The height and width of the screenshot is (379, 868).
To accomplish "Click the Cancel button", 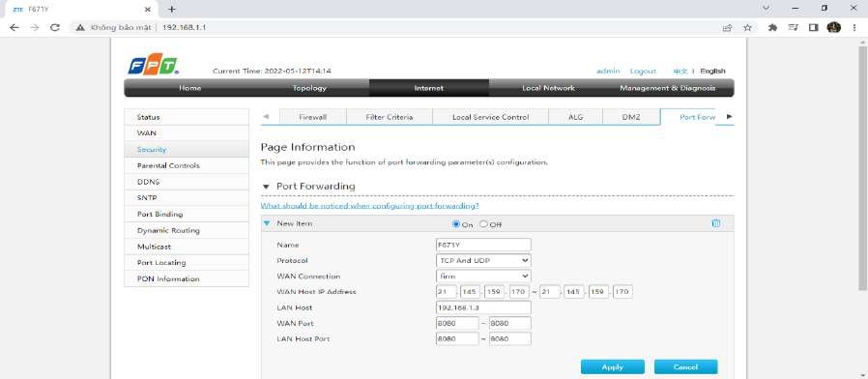I will coord(685,366).
